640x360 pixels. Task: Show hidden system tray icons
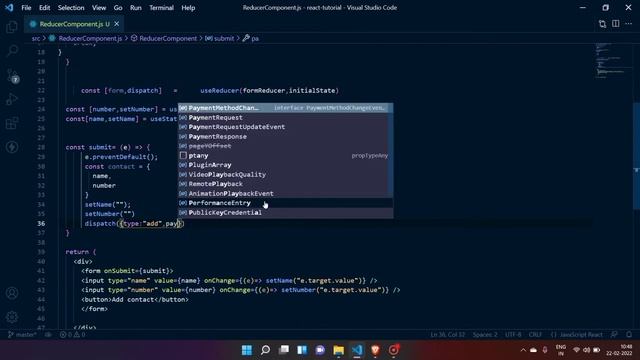point(523,350)
